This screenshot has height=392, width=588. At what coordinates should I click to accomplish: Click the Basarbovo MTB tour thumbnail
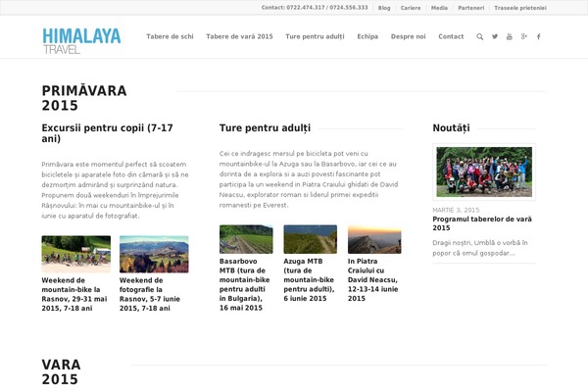246,239
